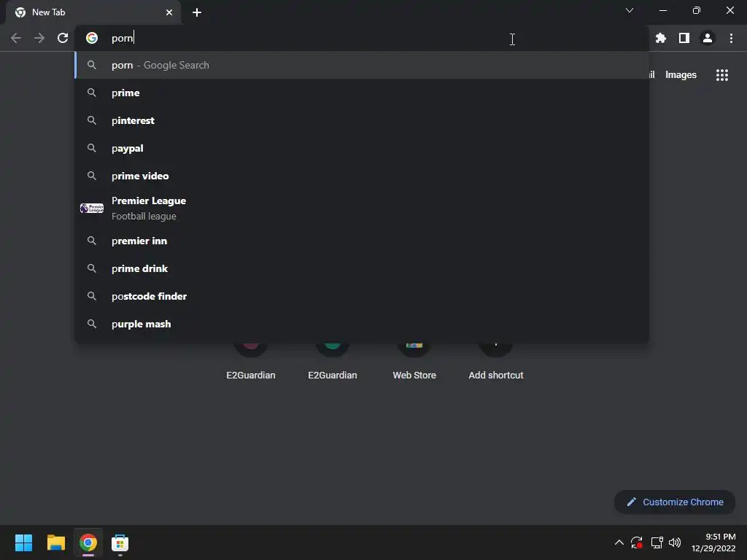Click the new tab plus button
This screenshot has height=560, width=747.
(197, 12)
